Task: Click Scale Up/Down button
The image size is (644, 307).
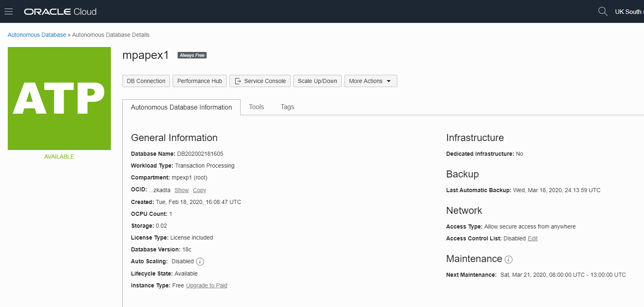Action: point(317,81)
